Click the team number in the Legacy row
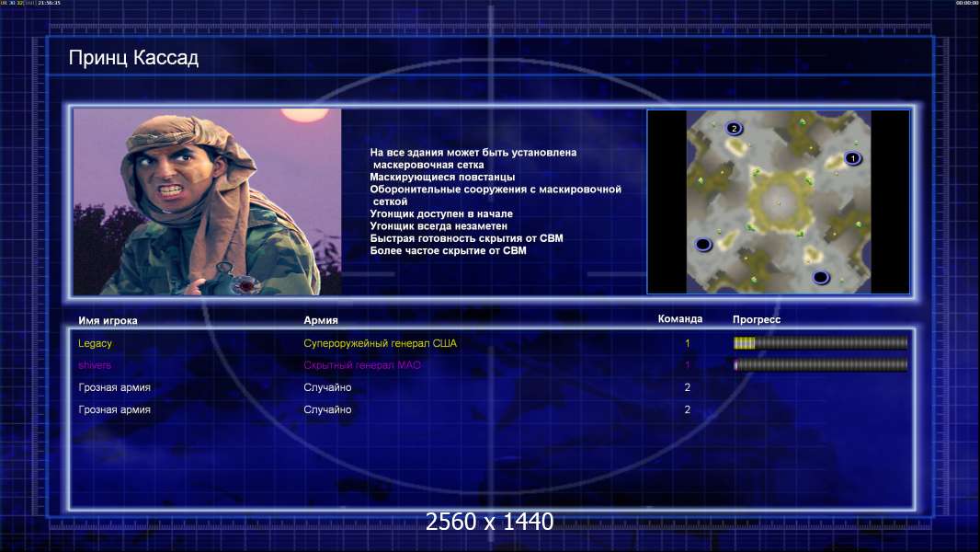The height and width of the screenshot is (552, 980). point(688,343)
